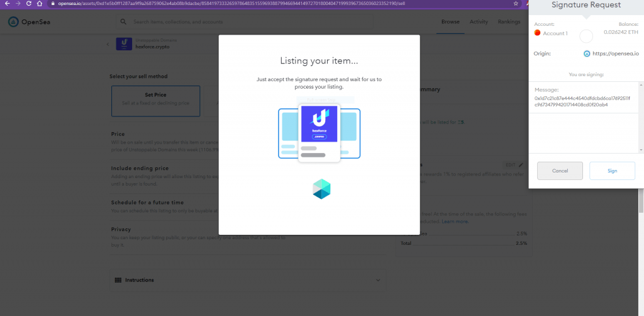Expand the Instructions section chevron
The image size is (644, 316).
378,280
